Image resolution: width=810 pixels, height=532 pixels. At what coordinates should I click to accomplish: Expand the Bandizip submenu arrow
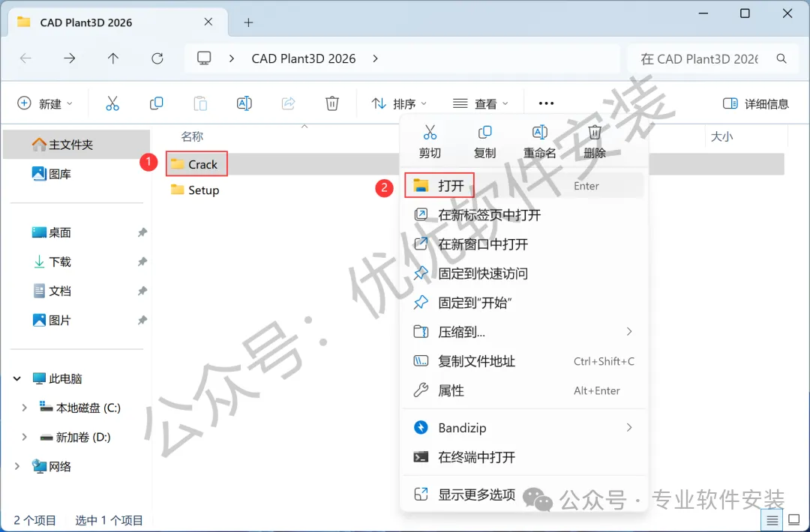point(629,427)
